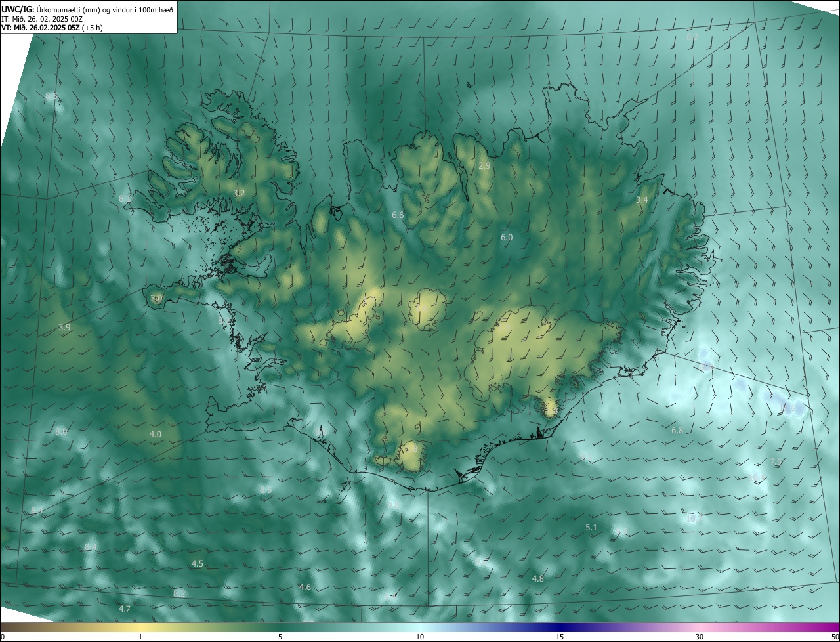Click the 4.0 value label southwest of Iceland

pos(156,435)
